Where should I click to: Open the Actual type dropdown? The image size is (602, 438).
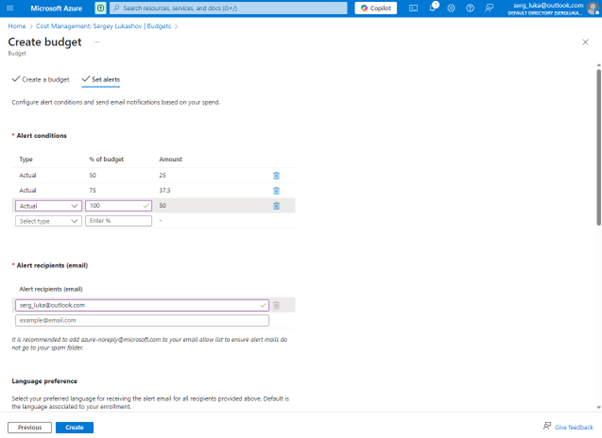click(x=48, y=206)
